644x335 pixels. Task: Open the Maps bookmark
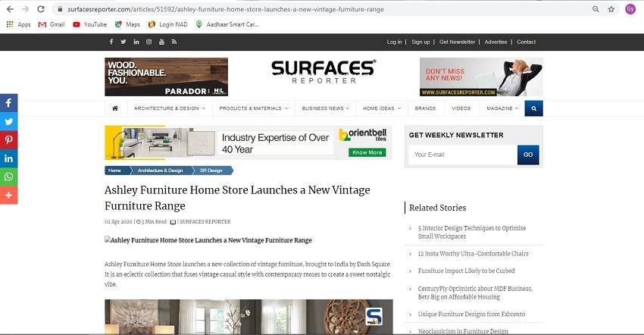click(x=127, y=25)
